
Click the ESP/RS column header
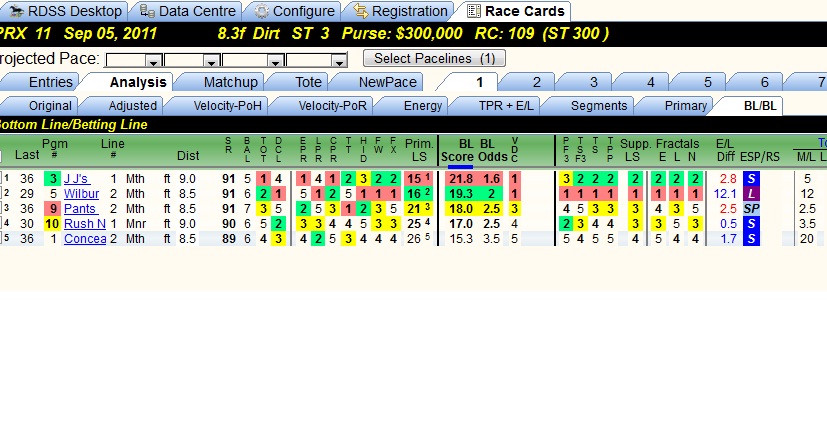[759, 157]
